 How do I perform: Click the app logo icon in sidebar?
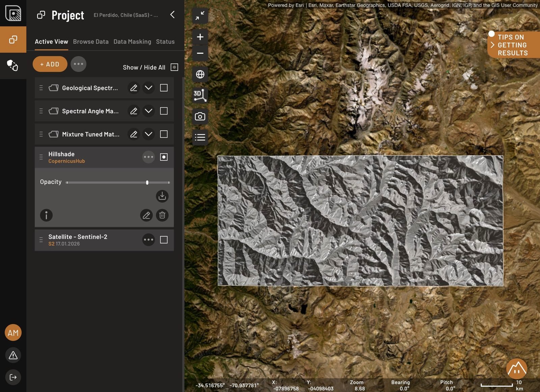point(13,13)
